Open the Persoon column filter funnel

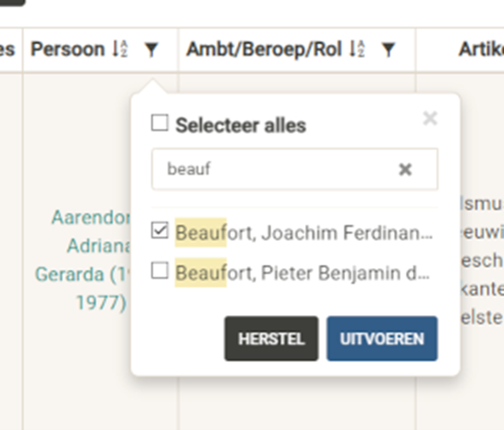pos(151,50)
